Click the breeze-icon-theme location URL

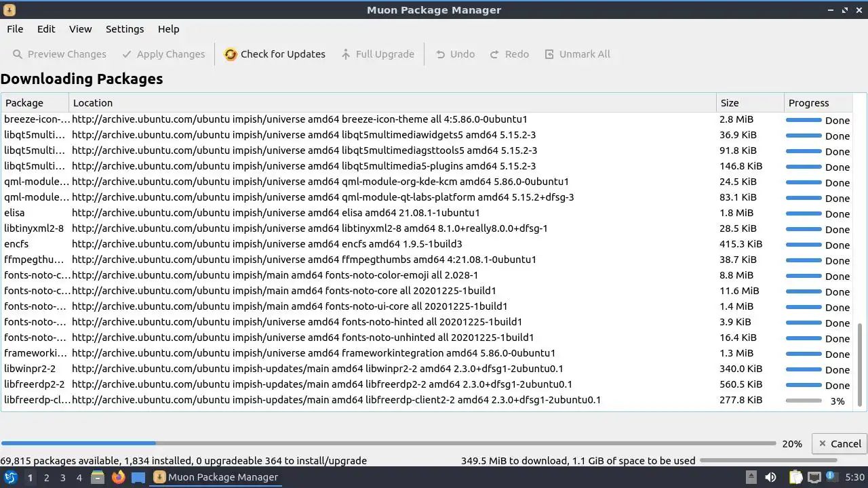[300, 119]
